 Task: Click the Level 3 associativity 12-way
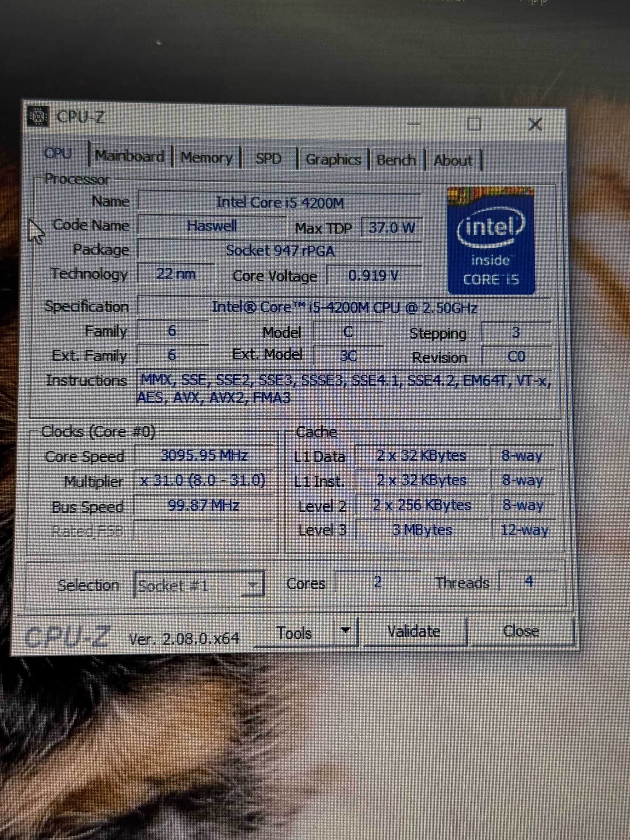pyautogui.click(x=524, y=530)
